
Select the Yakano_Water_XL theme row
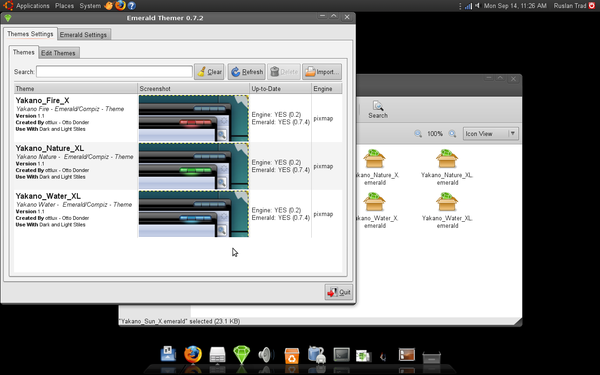coord(178,214)
